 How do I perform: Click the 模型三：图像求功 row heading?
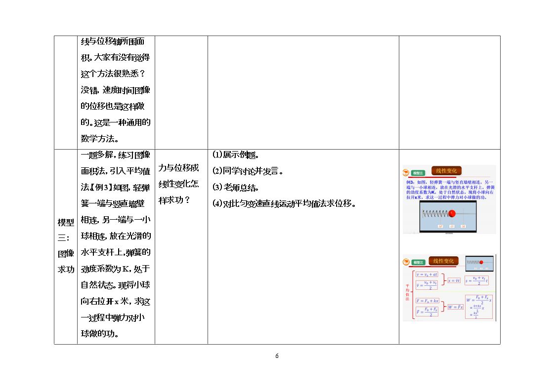pos(66,246)
